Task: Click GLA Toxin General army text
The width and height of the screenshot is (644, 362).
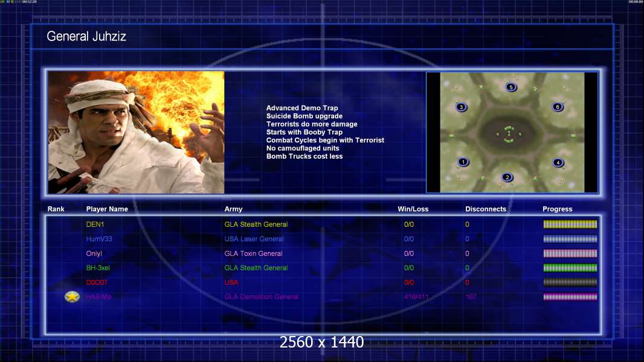Action: (253, 253)
